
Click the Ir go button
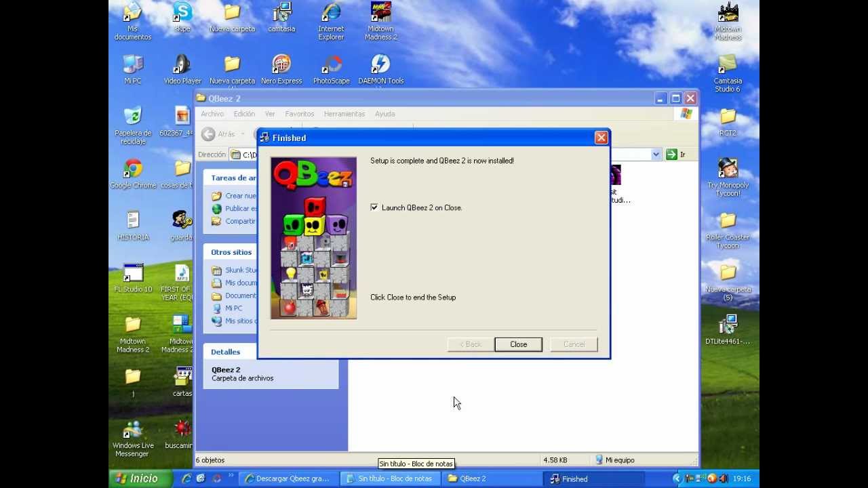675,155
